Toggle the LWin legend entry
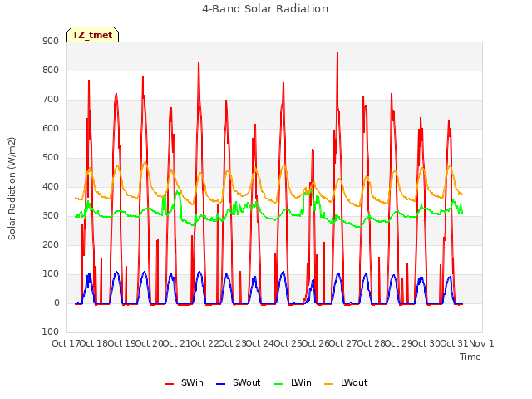The height and width of the screenshot is (399, 532). point(293,382)
